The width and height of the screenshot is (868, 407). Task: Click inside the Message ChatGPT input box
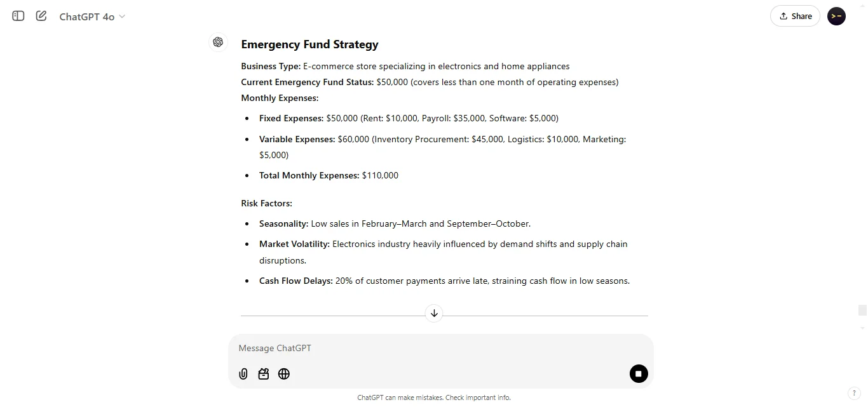(x=381, y=348)
